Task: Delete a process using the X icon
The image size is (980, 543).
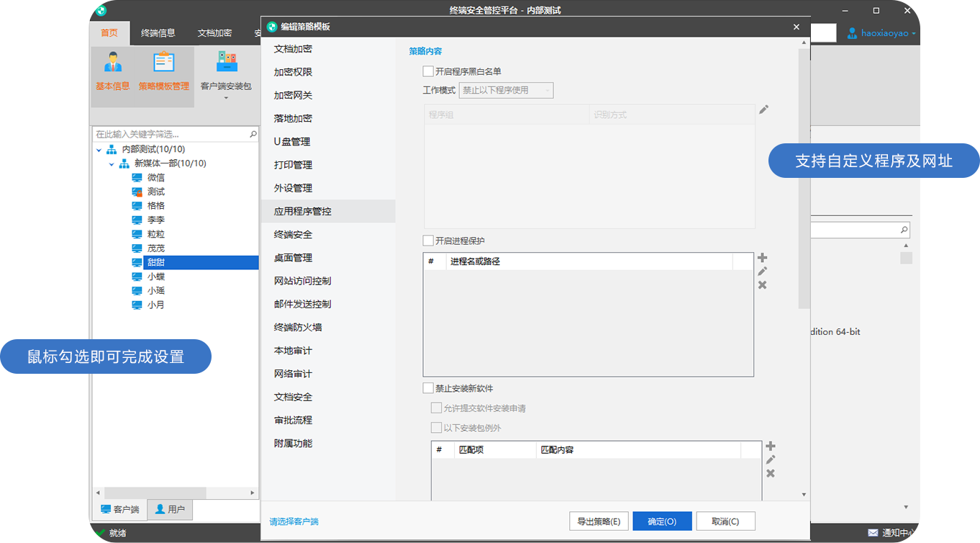Action: tap(762, 284)
